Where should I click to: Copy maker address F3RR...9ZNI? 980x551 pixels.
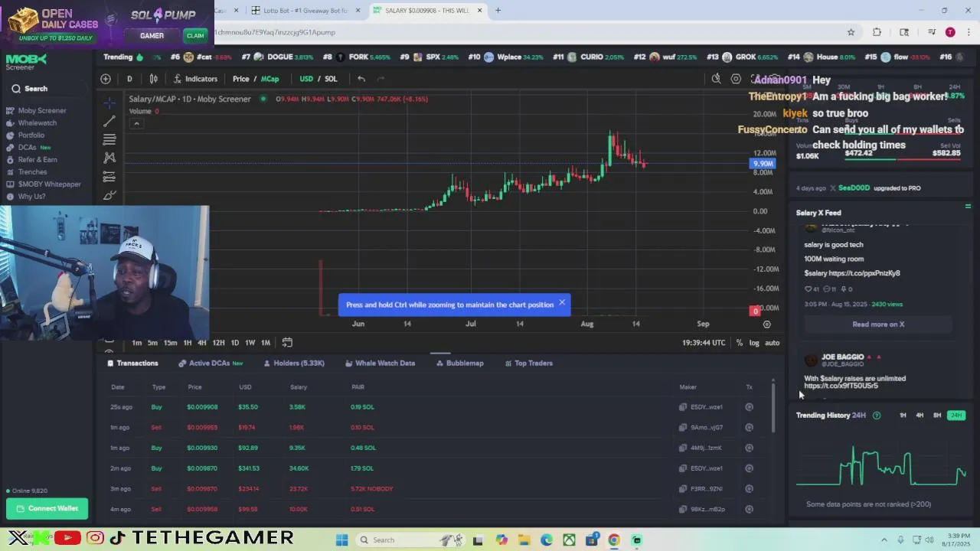point(683,489)
